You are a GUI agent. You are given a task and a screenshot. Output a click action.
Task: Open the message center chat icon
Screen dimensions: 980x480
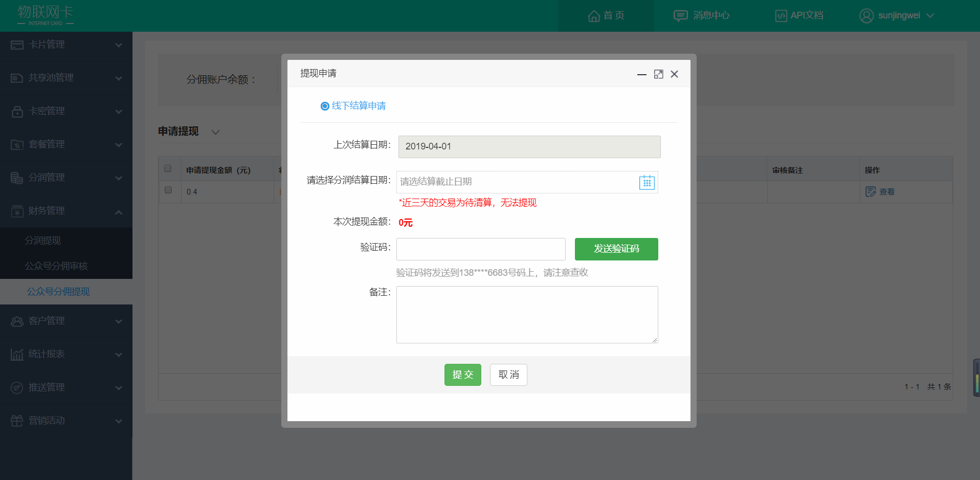tap(680, 16)
